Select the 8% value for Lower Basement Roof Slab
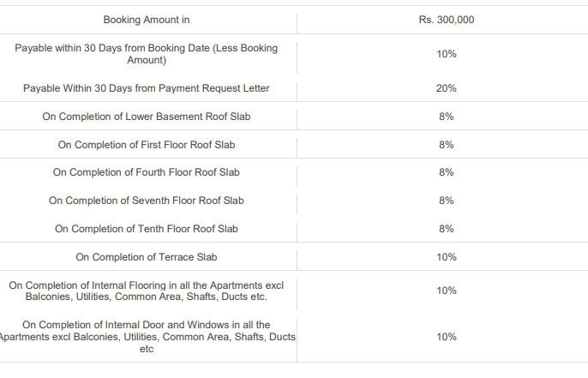Viewport: 588px width, 378px height. (x=446, y=117)
